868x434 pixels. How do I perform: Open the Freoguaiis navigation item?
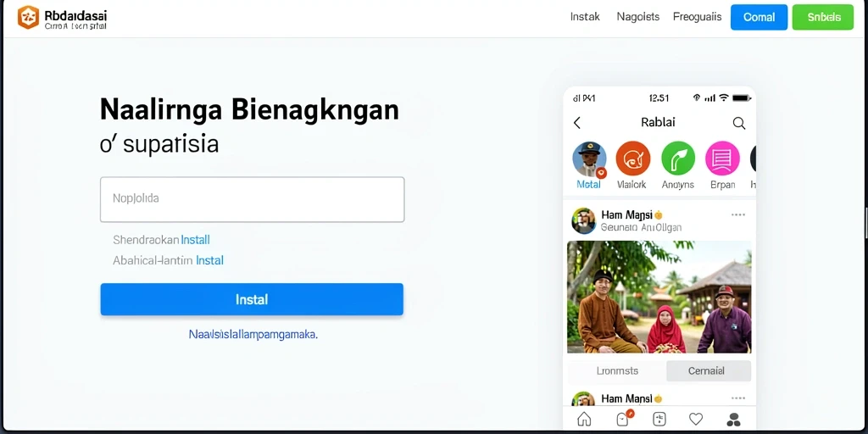tap(697, 17)
